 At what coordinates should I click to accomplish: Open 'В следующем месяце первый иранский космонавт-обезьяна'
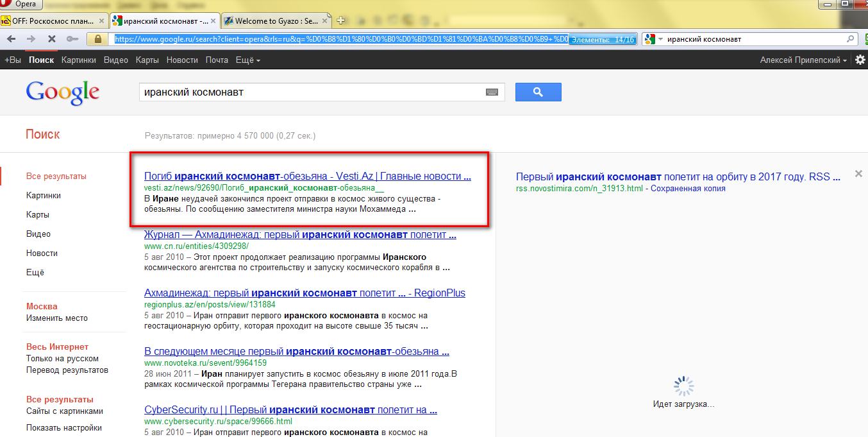click(x=297, y=352)
